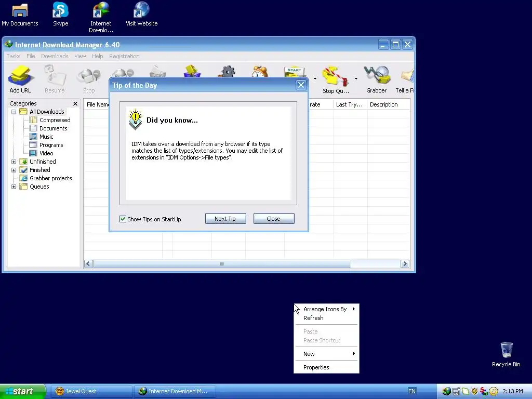Click the security shield icon in system tray
This screenshot has width=532, height=399.
[x=474, y=391]
